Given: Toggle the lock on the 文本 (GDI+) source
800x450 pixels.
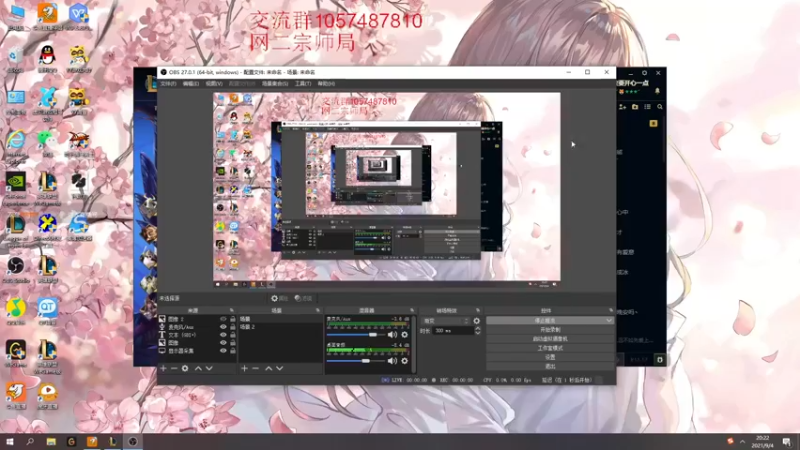Looking at the screenshot, I should (x=233, y=335).
